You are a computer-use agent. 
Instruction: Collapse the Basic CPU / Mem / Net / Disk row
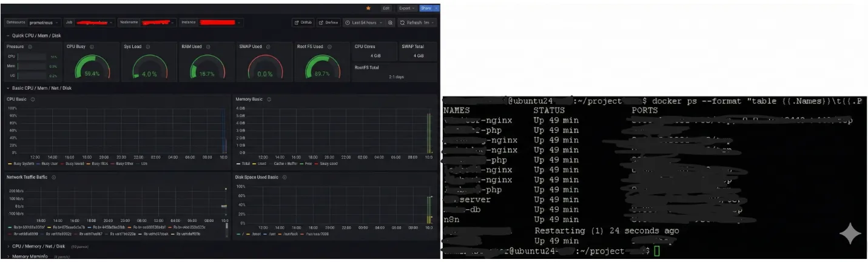39,88
